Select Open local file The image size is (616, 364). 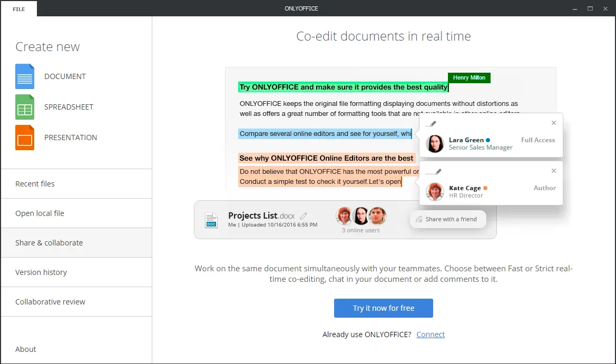coord(76,213)
